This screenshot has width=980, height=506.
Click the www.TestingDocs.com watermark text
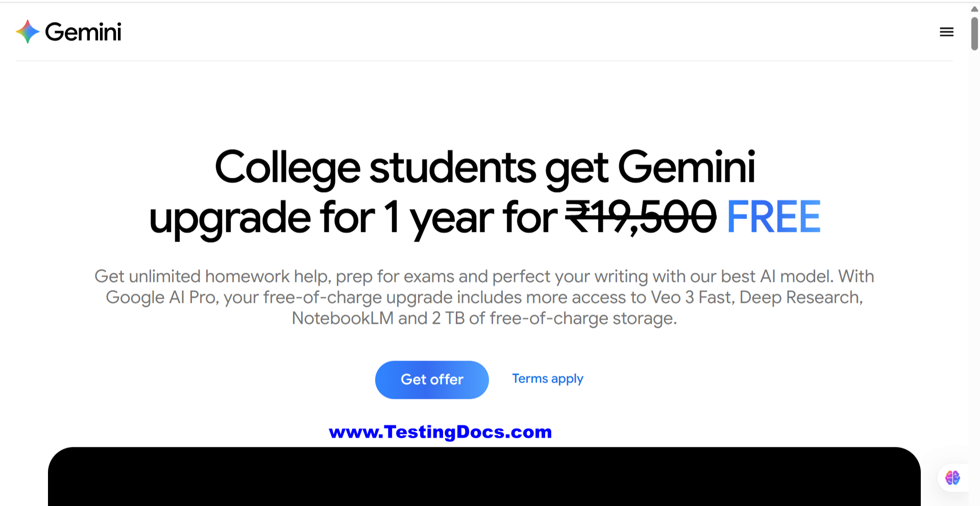(x=440, y=432)
